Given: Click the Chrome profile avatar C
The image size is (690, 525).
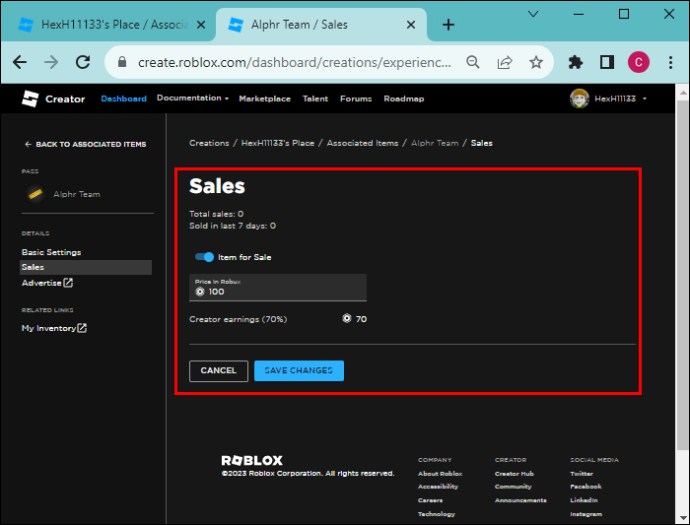Looking at the screenshot, I should [x=639, y=62].
